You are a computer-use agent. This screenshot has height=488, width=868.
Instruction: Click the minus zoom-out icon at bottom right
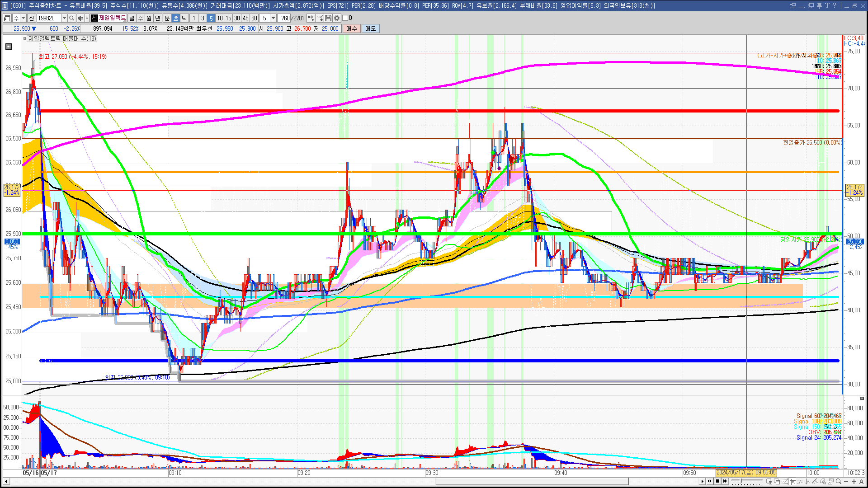(x=846, y=482)
